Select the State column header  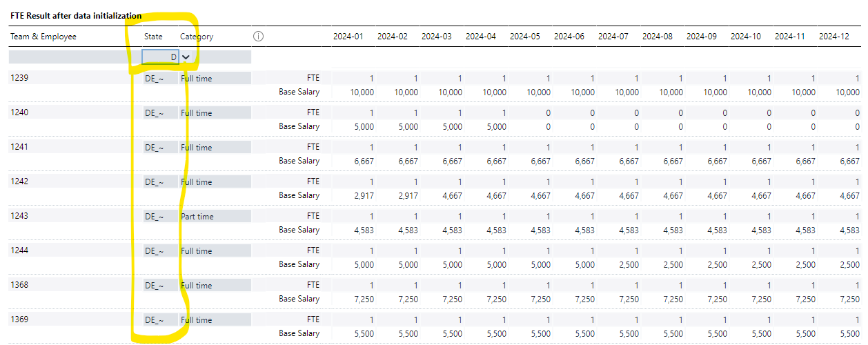coord(153,37)
